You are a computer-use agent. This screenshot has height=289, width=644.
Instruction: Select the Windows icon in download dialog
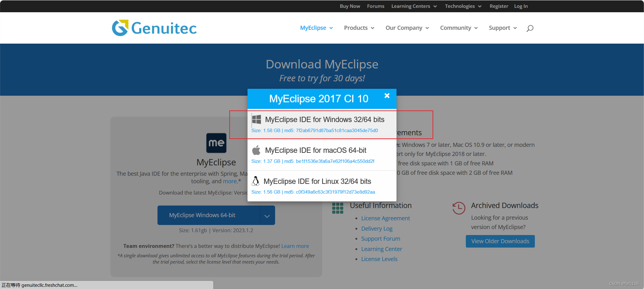click(x=257, y=119)
